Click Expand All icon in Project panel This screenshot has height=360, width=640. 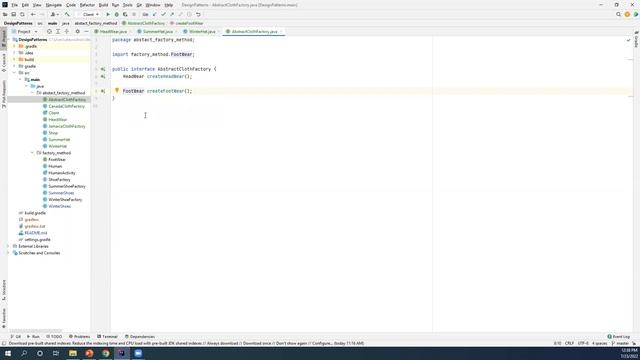click(x=58, y=31)
